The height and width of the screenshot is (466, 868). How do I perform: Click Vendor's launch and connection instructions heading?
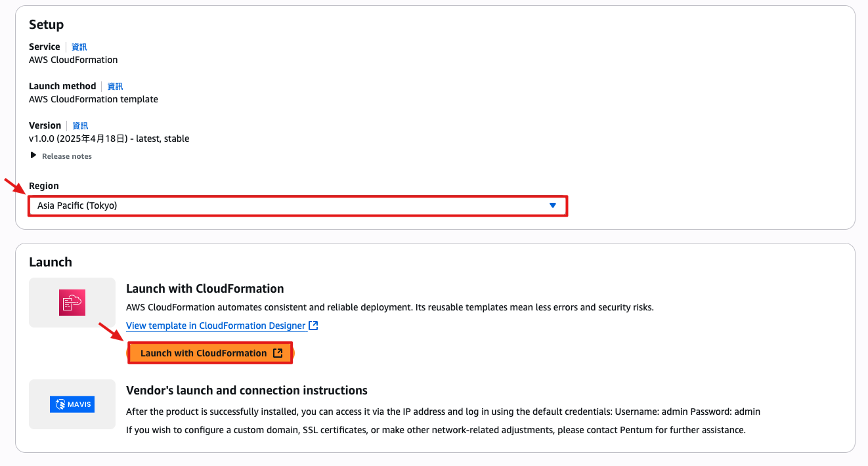point(246,391)
